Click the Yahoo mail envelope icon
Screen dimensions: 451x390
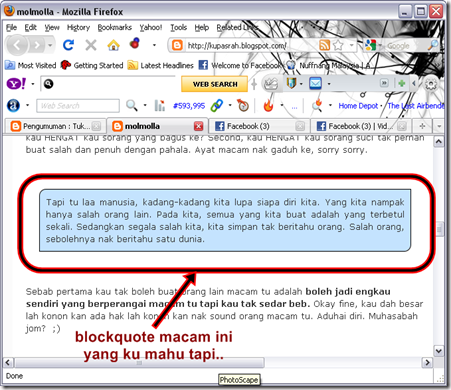coord(315,83)
